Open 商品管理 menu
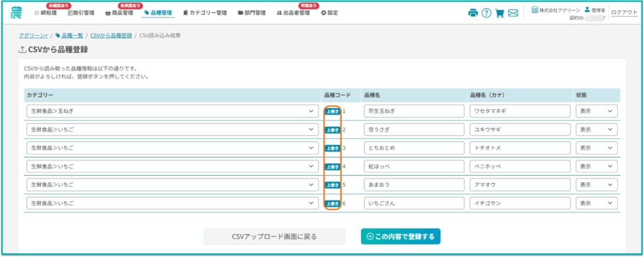This screenshot has width=644, height=257. tap(118, 13)
